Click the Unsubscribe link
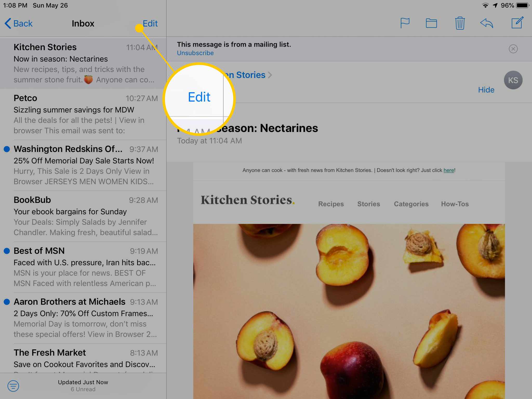Viewport: 532px width, 399px height. point(195,53)
